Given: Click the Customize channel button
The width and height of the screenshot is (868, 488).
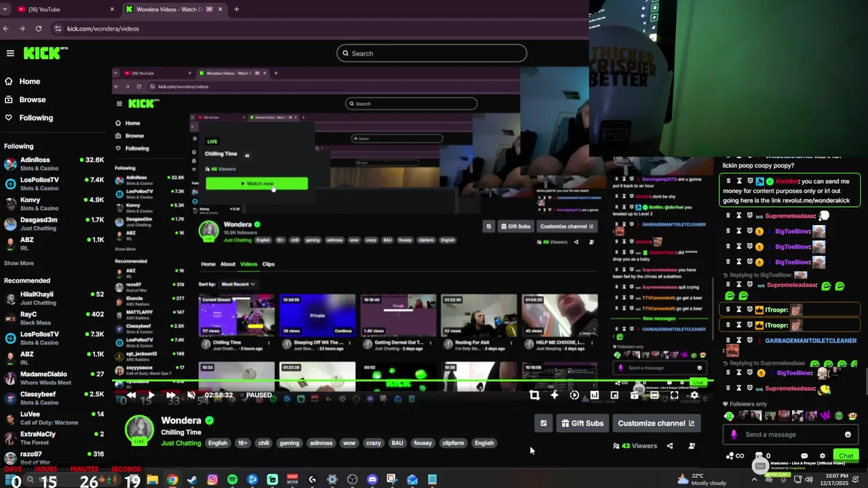Looking at the screenshot, I should pyautogui.click(x=656, y=424).
